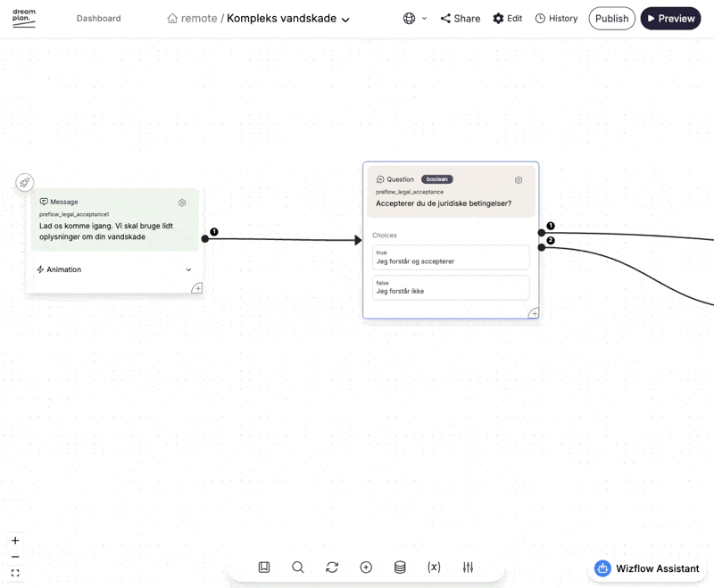
Task: Open the database toolbar icon
Action: [x=400, y=567]
